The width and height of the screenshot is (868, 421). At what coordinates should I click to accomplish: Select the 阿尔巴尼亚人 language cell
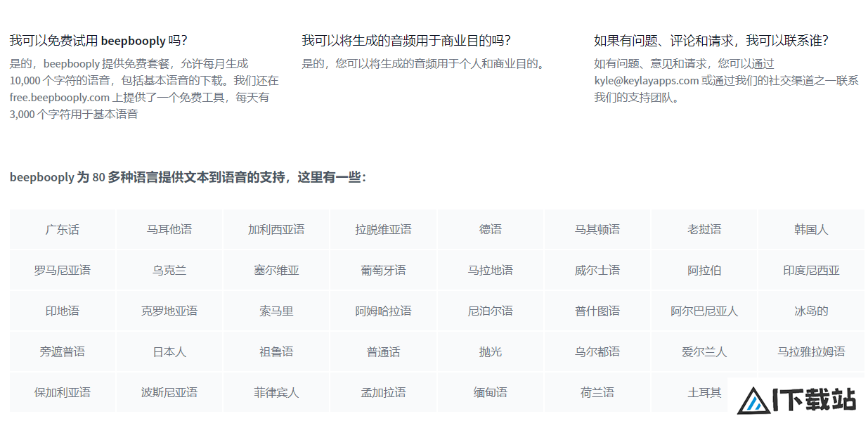tap(704, 311)
